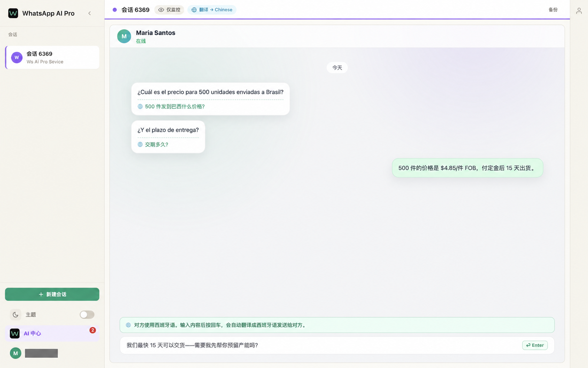The width and height of the screenshot is (588, 368).
Task: Click the Maria Santos contact name
Action: pyautogui.click(x=156, y=33)
